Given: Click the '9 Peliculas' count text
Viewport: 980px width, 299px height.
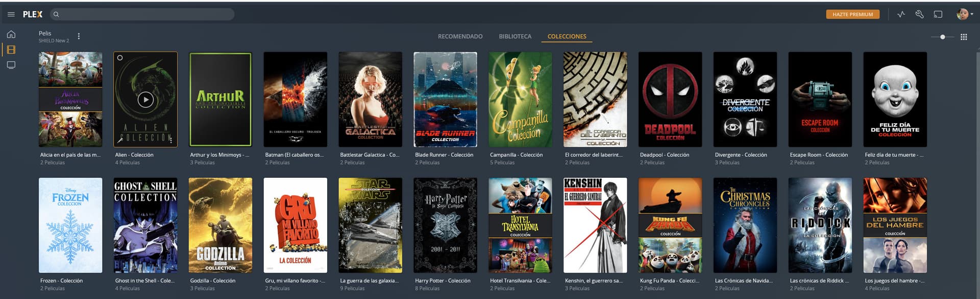Looking at the screenshot, I should click(x=352, y=289).
